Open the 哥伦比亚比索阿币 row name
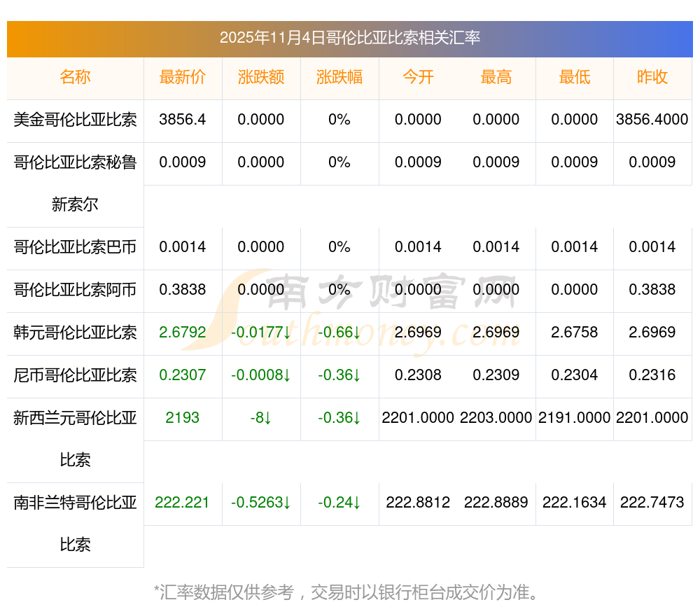This screenshot has height=614, width=700. [75, 290]
